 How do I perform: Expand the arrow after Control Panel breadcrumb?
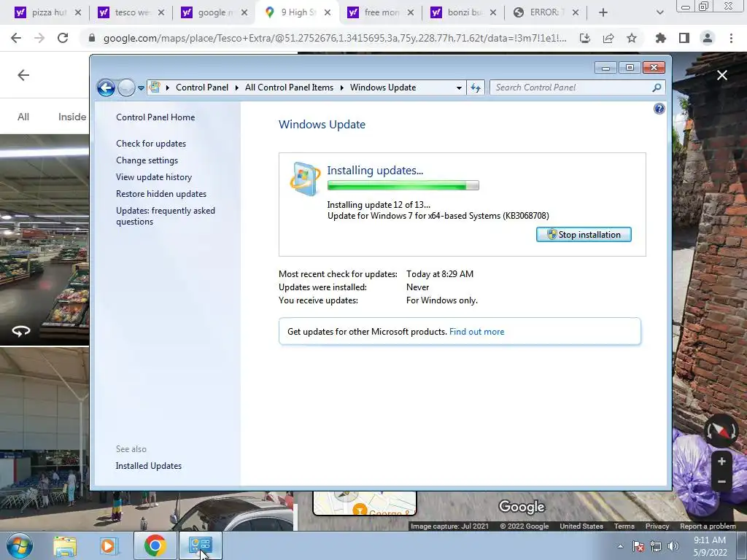tap(237, 87)
